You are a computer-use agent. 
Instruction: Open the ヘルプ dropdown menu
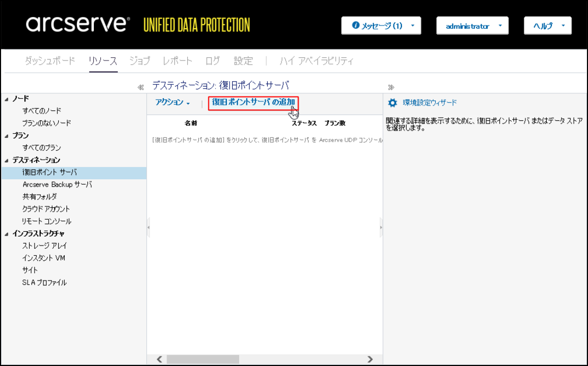point(547,26)
